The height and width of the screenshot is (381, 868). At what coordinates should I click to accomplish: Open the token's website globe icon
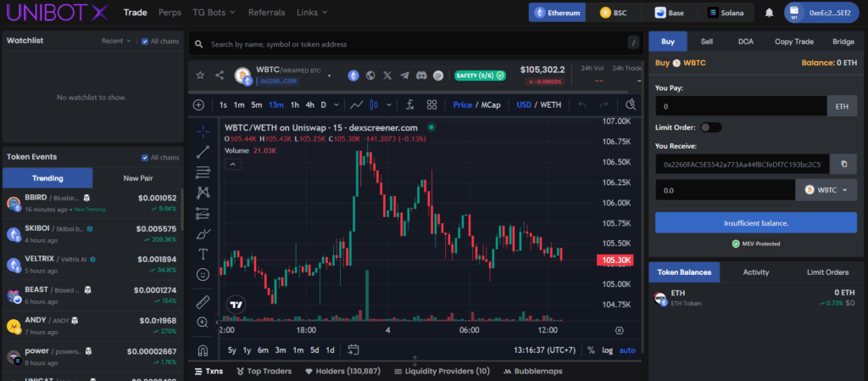pos(370,76)
